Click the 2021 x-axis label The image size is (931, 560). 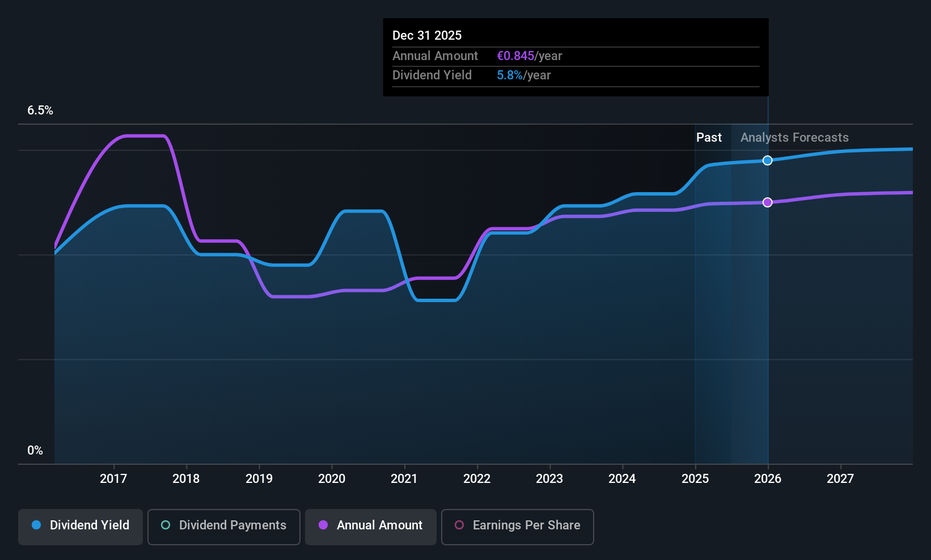404,478
